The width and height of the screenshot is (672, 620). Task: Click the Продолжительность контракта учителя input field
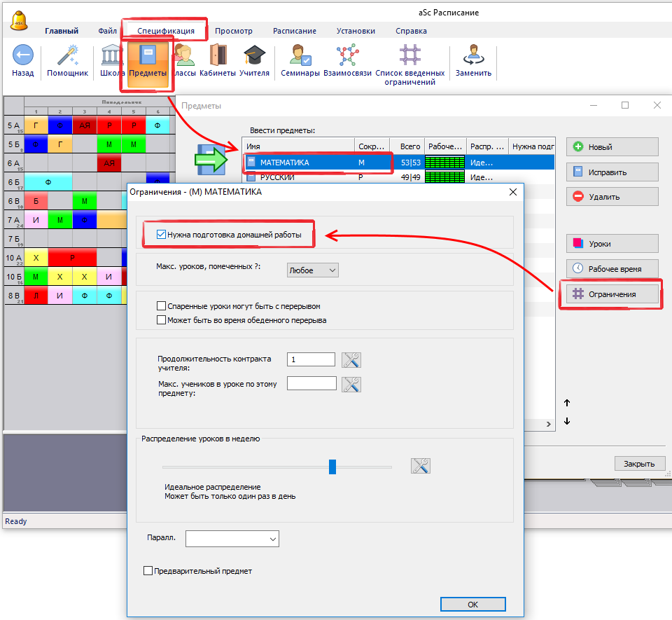point(311,359)
